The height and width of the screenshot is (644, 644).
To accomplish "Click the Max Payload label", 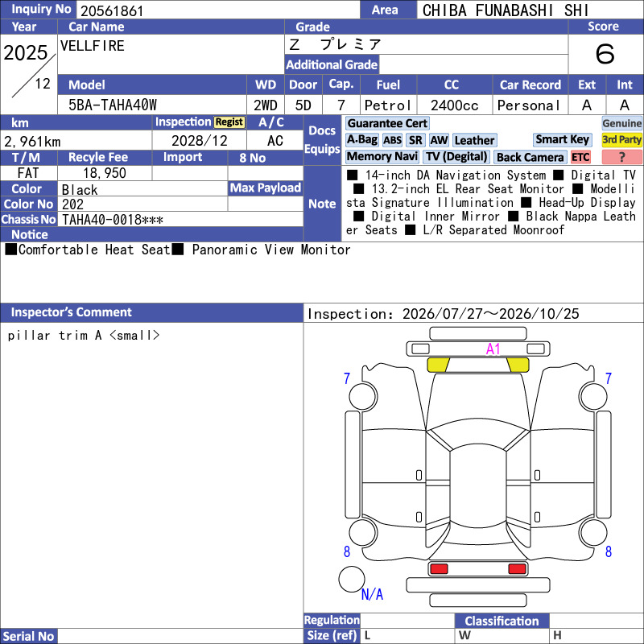I will pos(266,188).
